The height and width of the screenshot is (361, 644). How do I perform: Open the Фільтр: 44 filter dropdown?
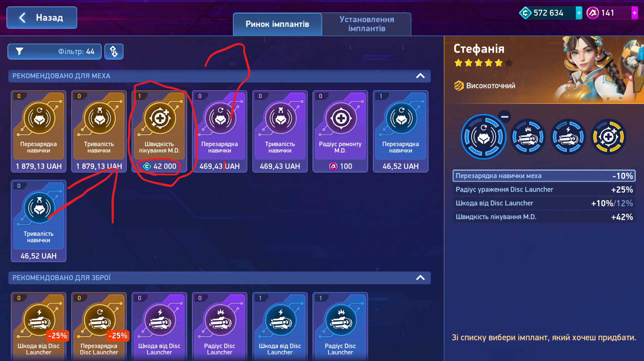tap(55, 52)
